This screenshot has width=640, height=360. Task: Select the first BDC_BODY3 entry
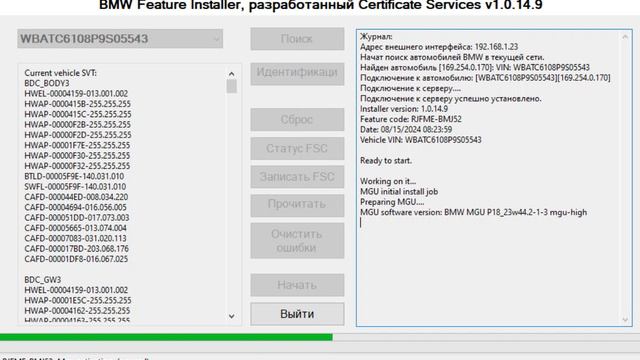(x=47, y=83)
